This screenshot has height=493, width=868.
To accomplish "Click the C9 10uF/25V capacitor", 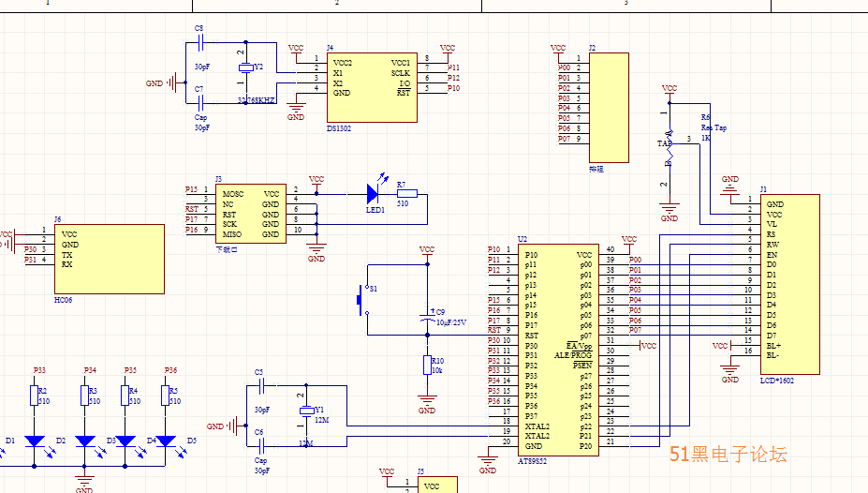I will coord(427,320).
